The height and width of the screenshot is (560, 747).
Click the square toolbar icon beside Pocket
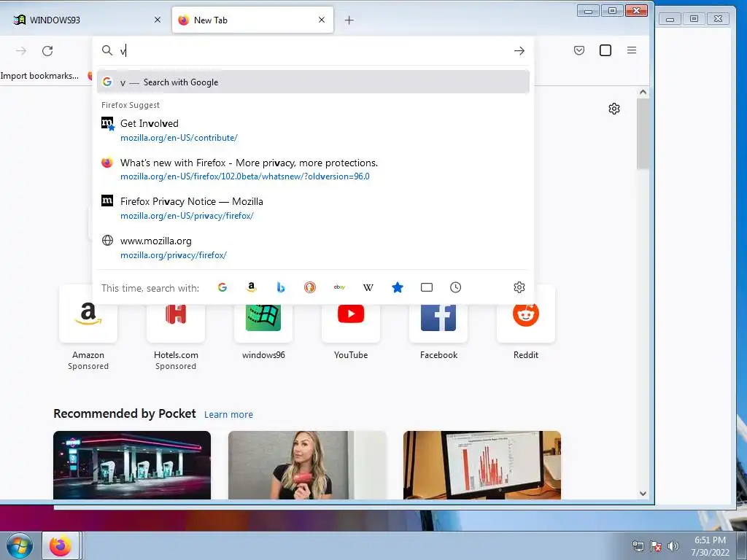pyautogui.click(x=605, y=50)
